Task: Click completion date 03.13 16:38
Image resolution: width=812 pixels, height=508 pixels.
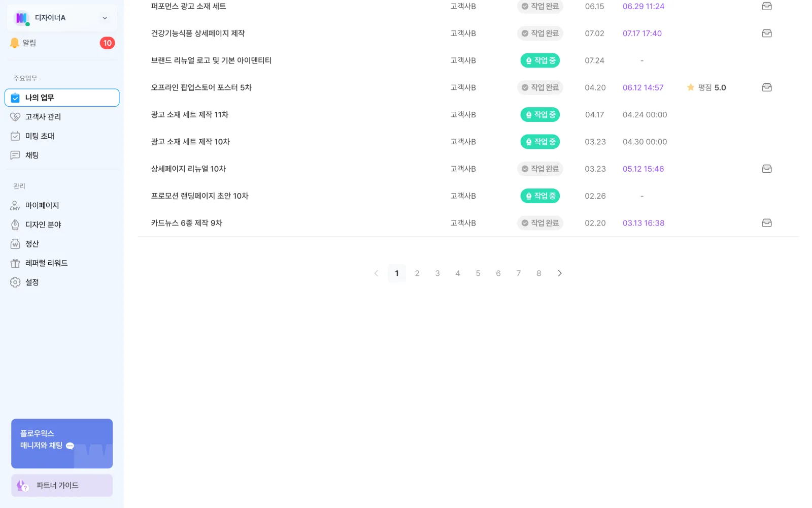Action: (x=644, y=223)
